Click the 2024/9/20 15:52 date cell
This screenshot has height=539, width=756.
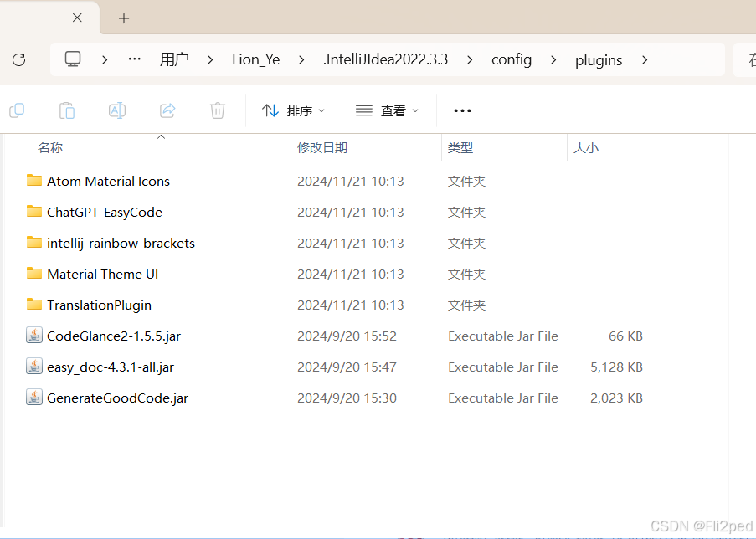[347, 336]
